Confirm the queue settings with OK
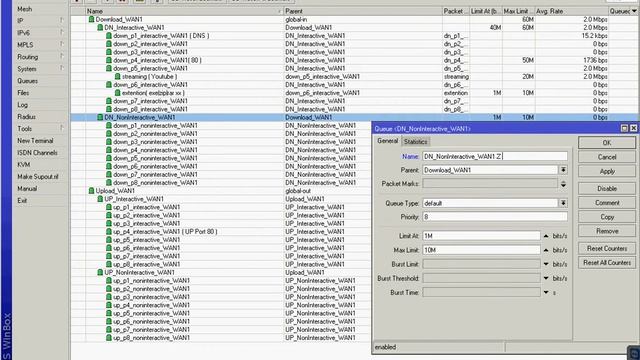This screenshot has height=360, width=640. [607, 143]
